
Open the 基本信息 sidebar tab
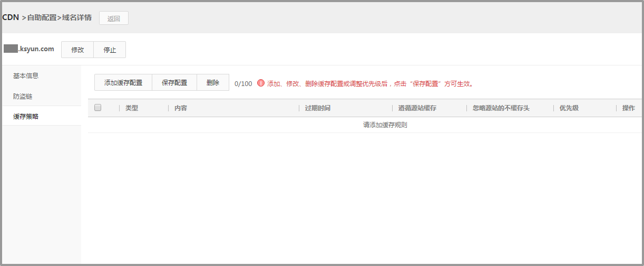tap(26, 75)
